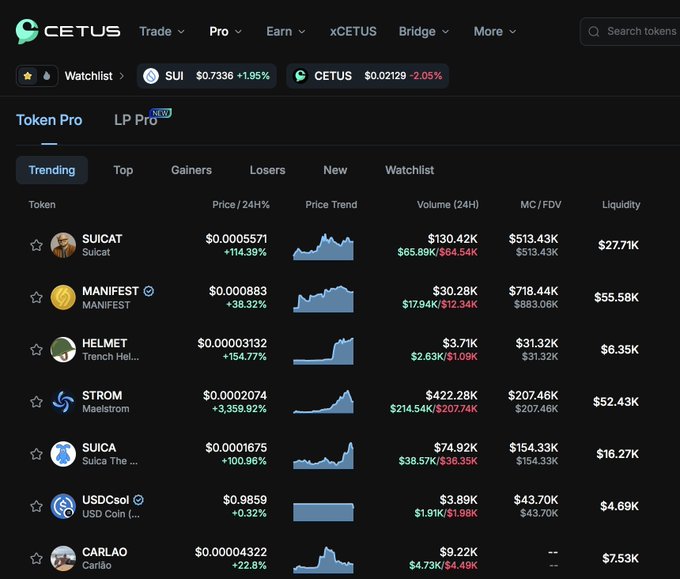The image size is (680, 579).
Task: Click the HELMET token avatar
Action: tap(63, 350)
